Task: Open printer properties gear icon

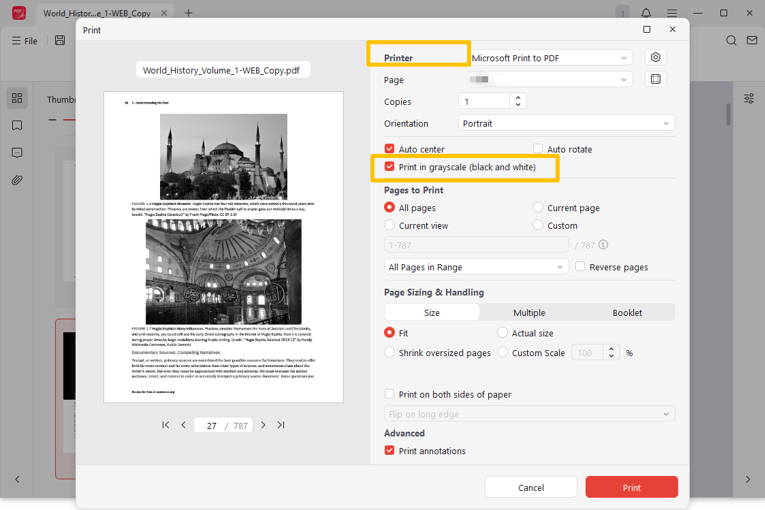Action: [655, 57]
